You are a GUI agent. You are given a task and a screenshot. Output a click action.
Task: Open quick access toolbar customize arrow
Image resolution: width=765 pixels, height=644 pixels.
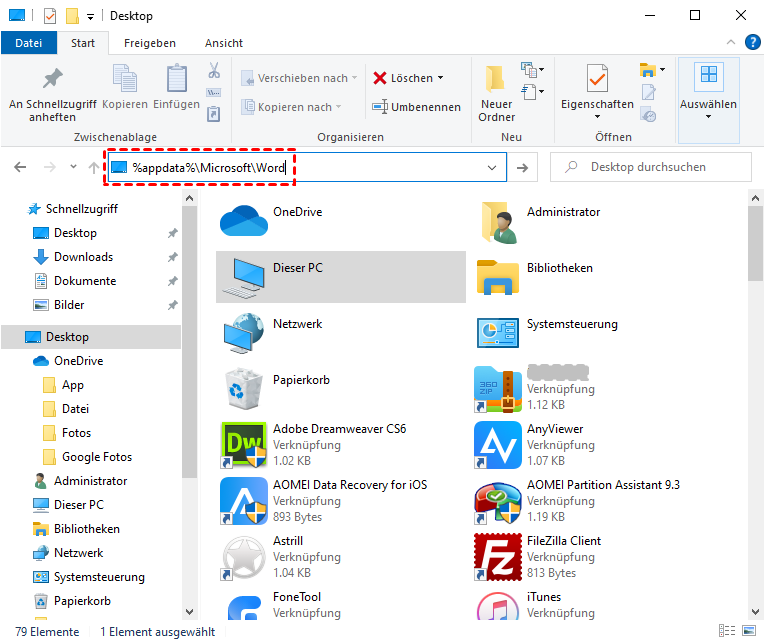(x=90, y=17)
